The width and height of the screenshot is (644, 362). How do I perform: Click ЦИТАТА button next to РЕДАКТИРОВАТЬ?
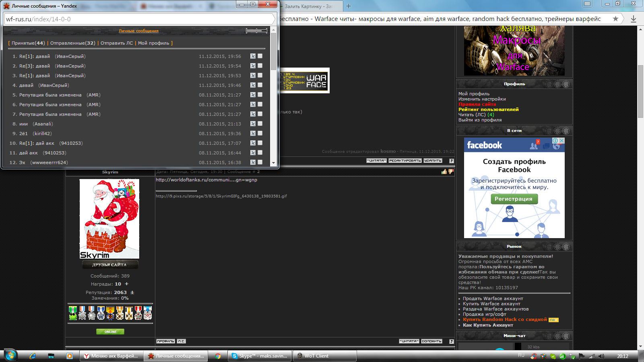(377, 161)
